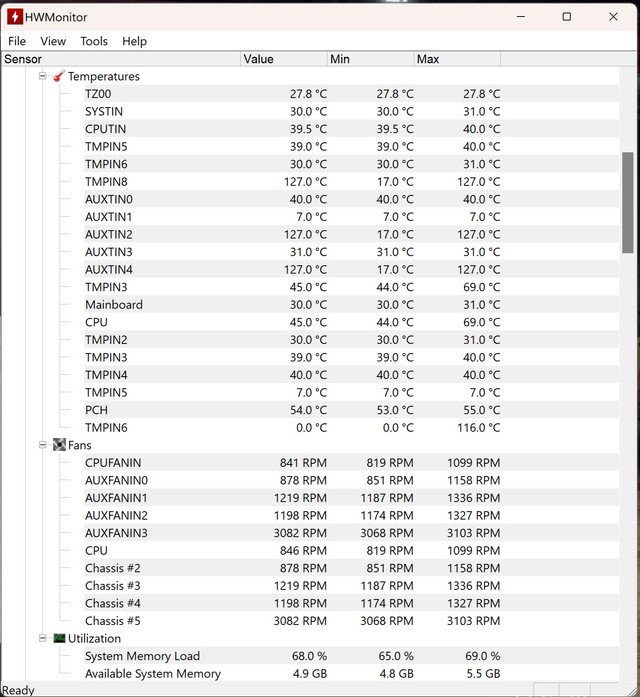Select the AUXTIN1 sensor row

click(x=351, y=216)
